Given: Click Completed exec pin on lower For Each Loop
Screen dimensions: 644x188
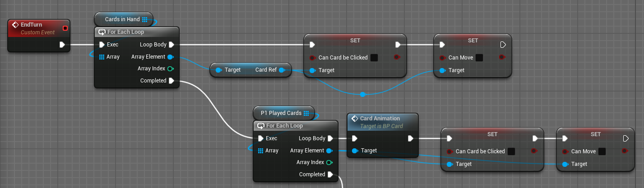Looking at the screenshot, I should (x=330, y=174).
